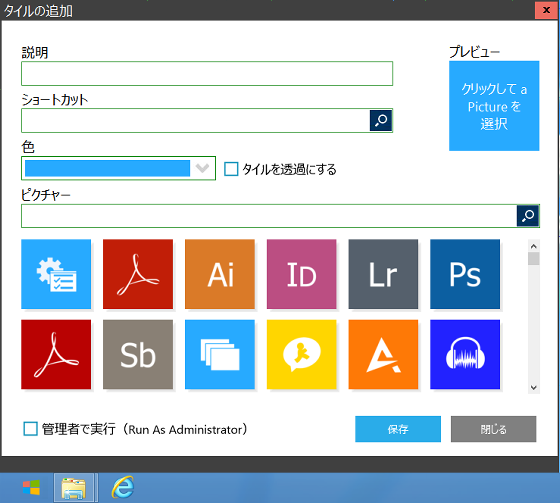Select the InDesign ID tile icon
560x503 pixels.
(301, 274)
